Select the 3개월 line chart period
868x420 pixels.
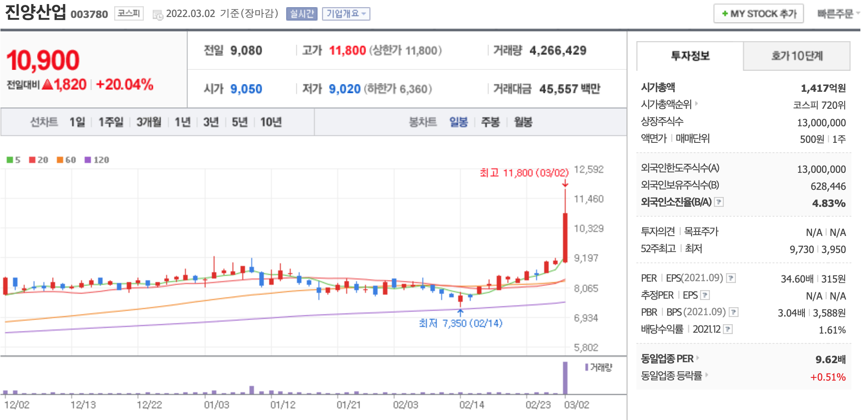149,122
